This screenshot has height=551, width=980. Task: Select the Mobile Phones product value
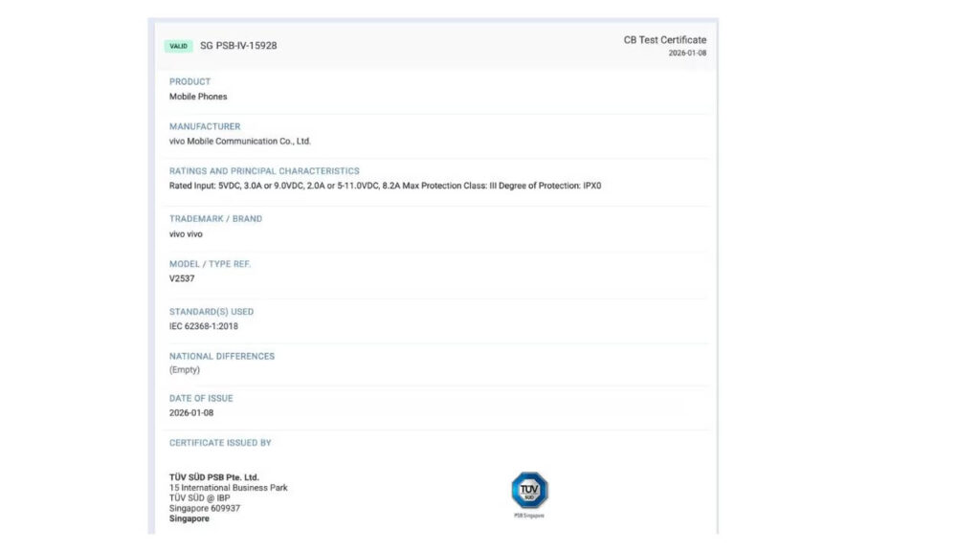tap(198, 97)
